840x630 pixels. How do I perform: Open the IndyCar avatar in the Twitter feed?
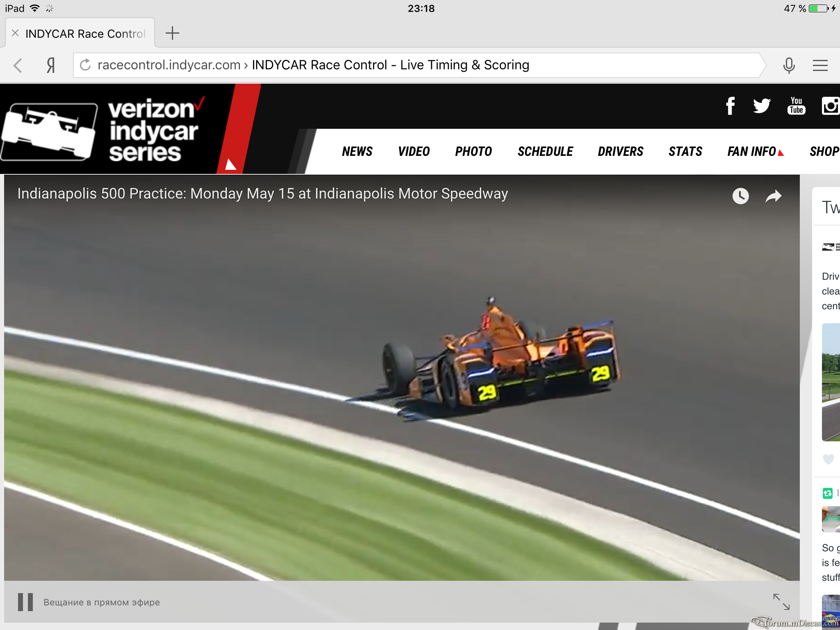click(831, 247)
